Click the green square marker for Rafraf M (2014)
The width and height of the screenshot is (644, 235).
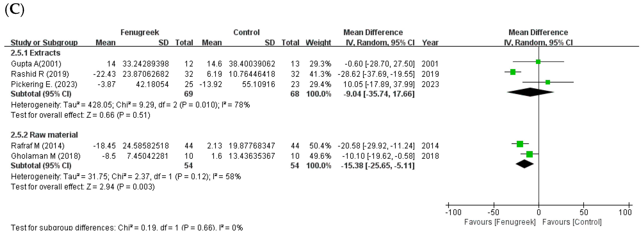520,144
